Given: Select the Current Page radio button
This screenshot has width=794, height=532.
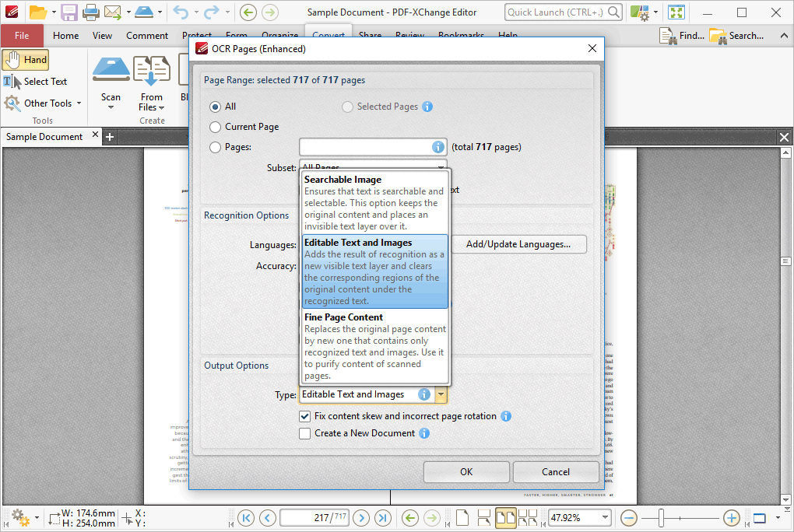Looking at the screenshot, I should coord(215,127).
